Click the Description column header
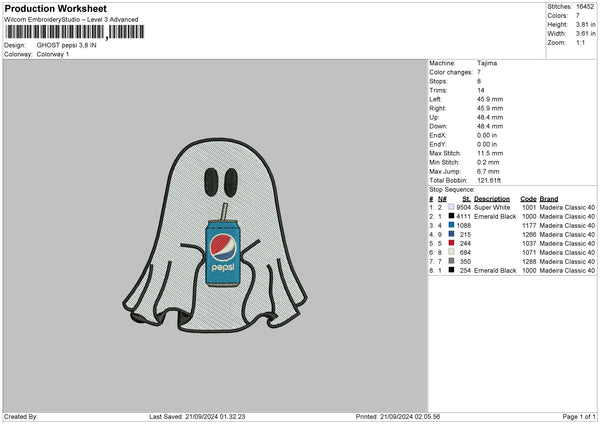The height and width of the screenshot is (424, 600). click(492, 198)
